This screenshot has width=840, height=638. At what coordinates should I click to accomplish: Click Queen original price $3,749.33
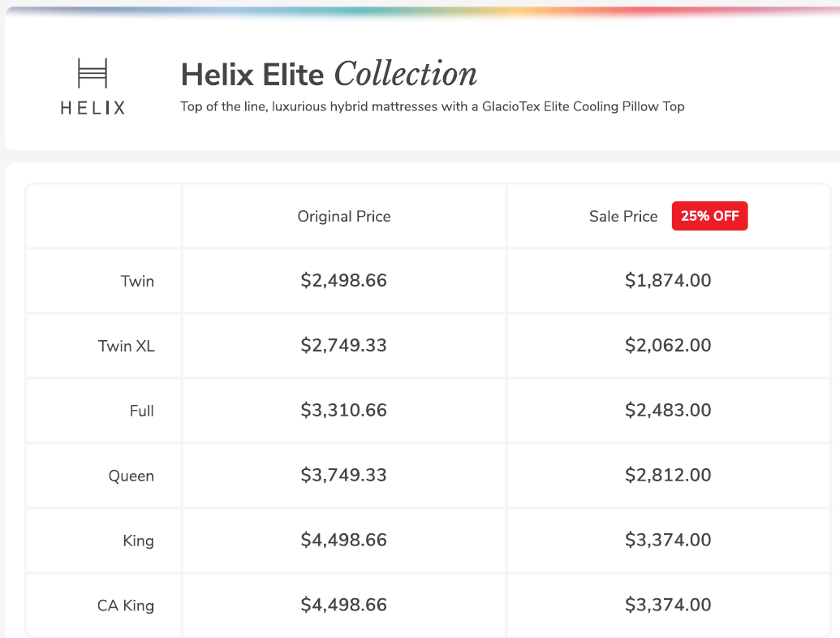coord(343,476)
